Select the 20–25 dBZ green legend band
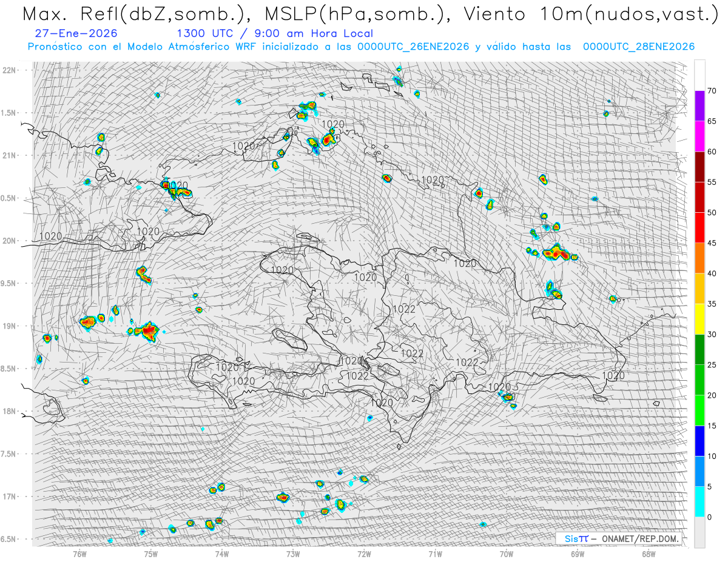728x562 pixels. coord(699,380)
